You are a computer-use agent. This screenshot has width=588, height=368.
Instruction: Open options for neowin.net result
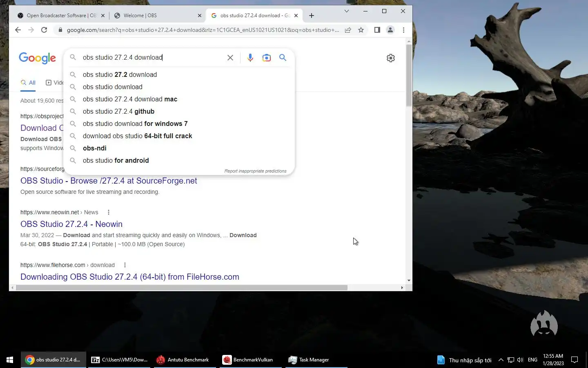click(108, 212)
